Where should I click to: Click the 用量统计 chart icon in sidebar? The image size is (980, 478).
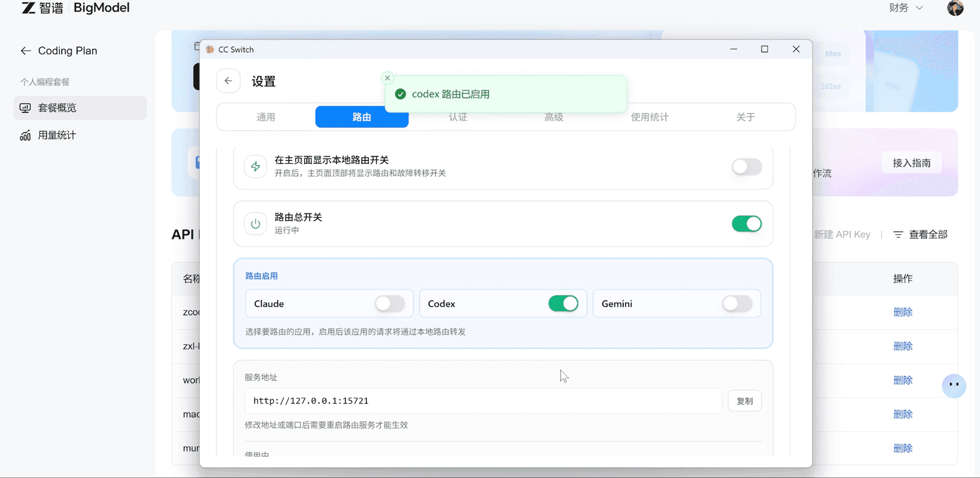pos(25,135)
